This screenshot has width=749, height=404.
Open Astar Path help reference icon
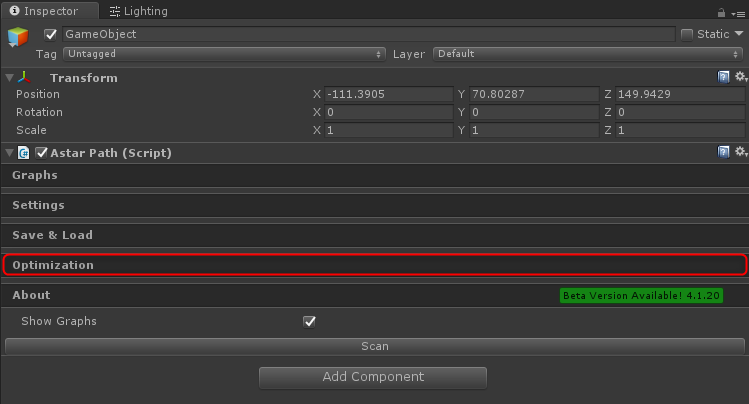(724, 152)
